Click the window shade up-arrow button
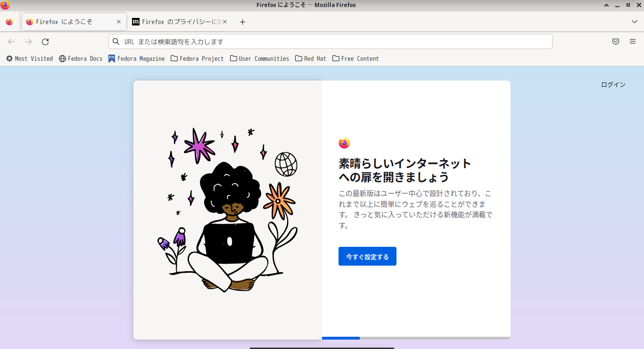Image resolution: width=644 pixels, height=349 pixels. tap(607, 5)
